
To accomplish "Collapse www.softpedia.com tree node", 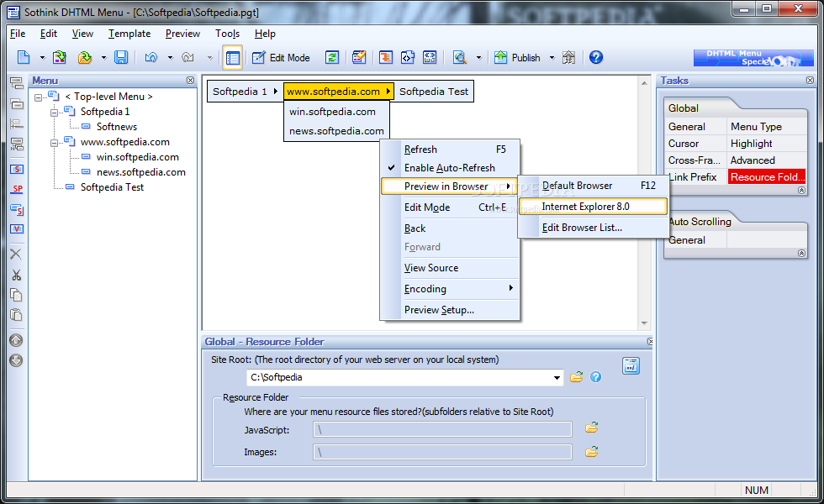I will 54,143.
